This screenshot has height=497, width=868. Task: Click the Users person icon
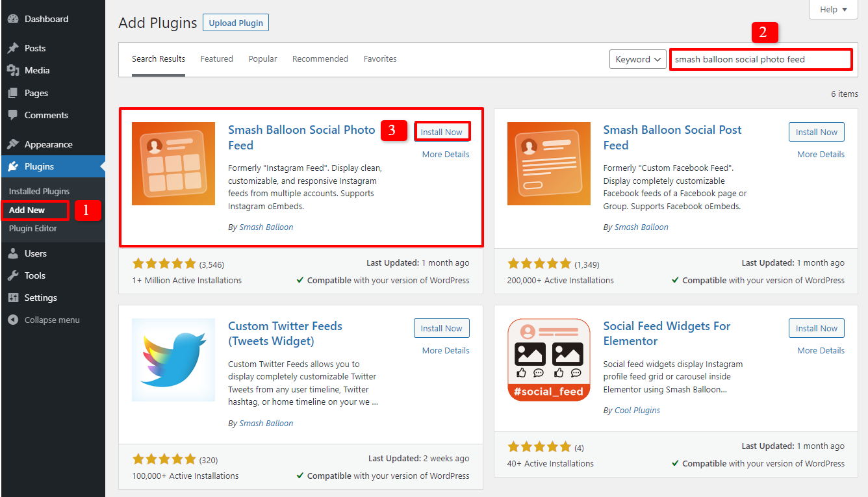pyautogui.click(x=13, y=253)
